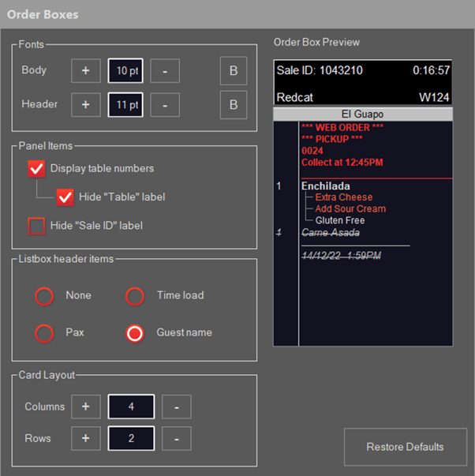Choose Time load radio button
Image resolution: width=475 pixels, height=476 pixels.
[135, 296]
